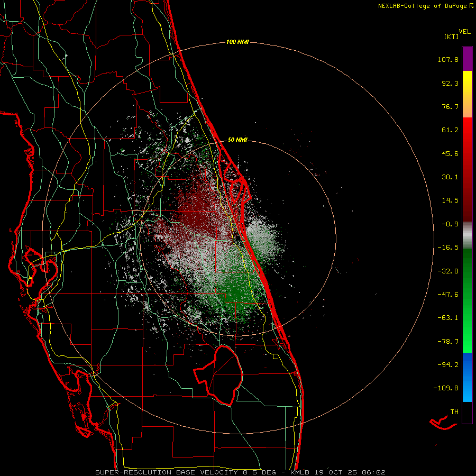Image resolution: width=476 pixels, height=476 pixels.
Task: Click the 107.8 legend value
Action: [448, 59]
